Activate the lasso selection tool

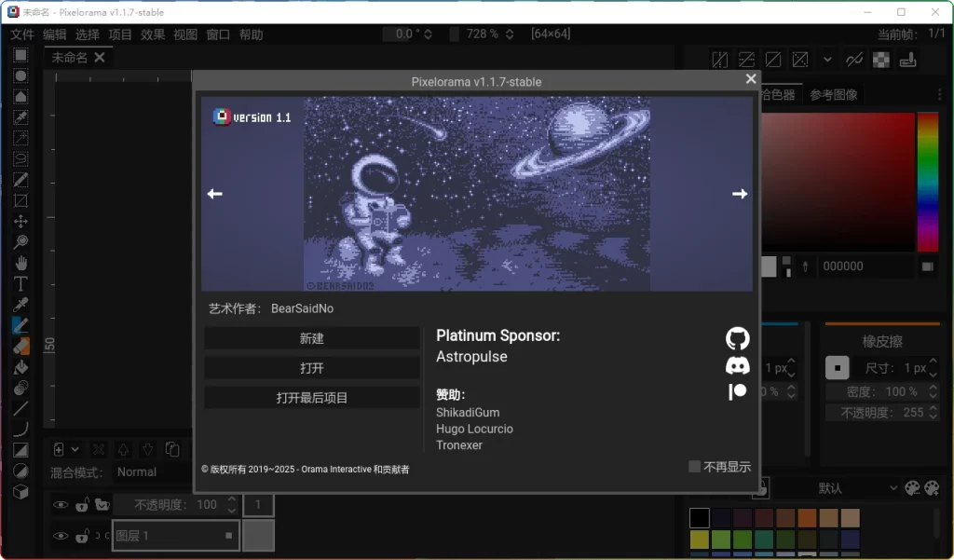coord(20,158)
